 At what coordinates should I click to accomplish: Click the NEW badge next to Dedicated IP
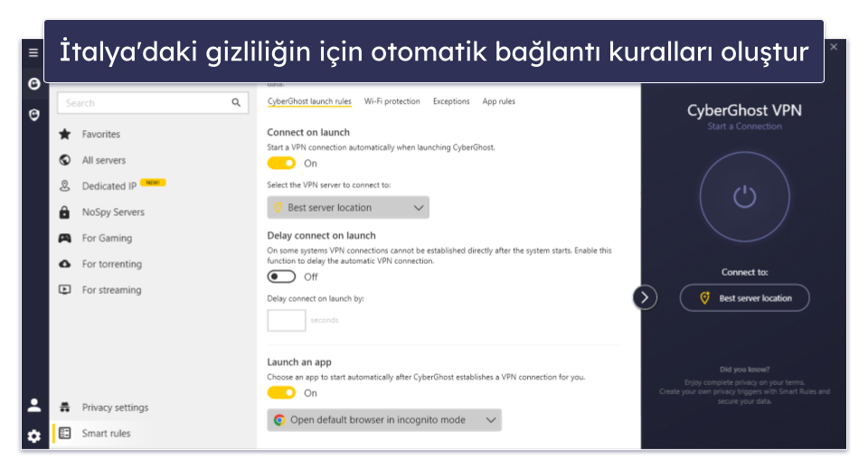153,183
